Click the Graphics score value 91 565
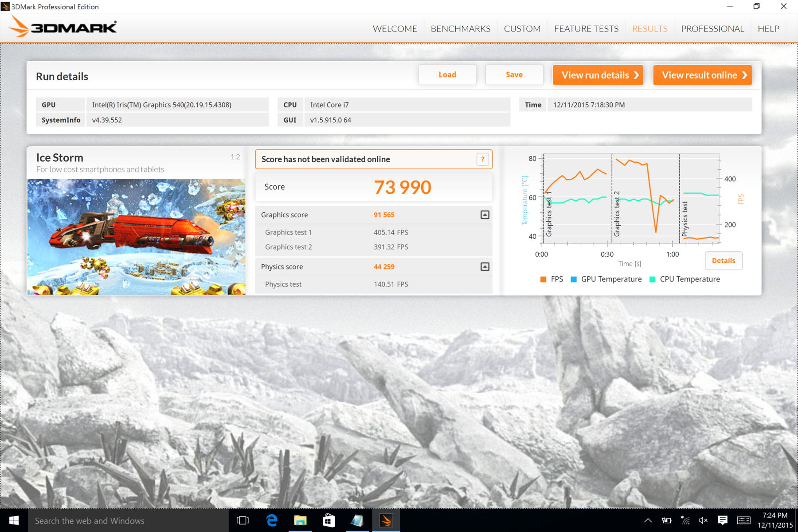Image resolution: width=798 pixels, height=532 pixels. tap(384, 215)
